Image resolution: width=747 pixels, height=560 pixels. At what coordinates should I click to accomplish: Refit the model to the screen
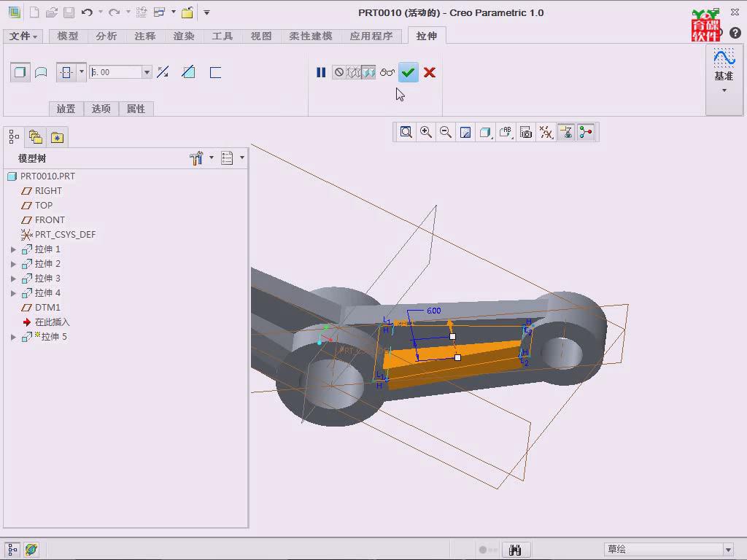tap(406, 132)
